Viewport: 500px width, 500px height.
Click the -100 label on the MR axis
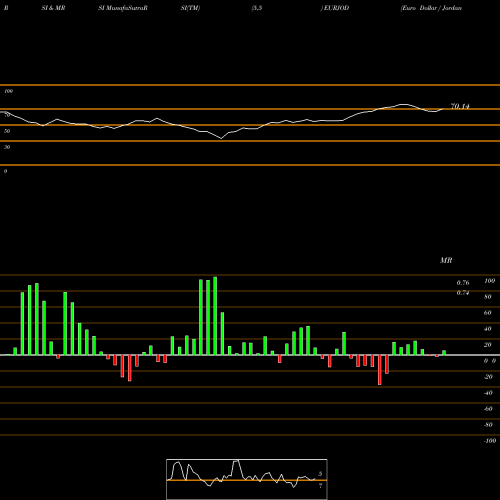point(490,441)
